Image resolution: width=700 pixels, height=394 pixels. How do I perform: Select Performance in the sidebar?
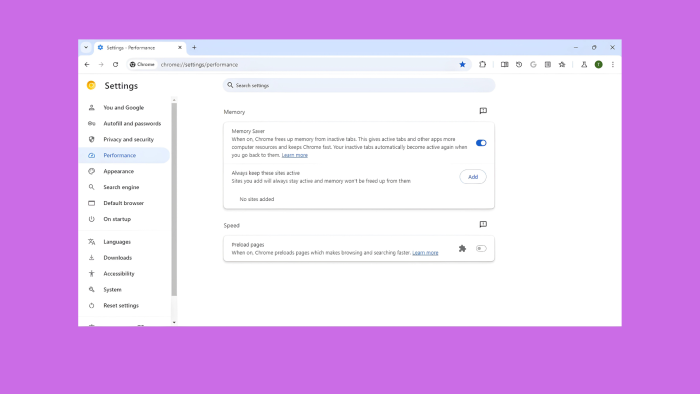(x=124, y=155)
